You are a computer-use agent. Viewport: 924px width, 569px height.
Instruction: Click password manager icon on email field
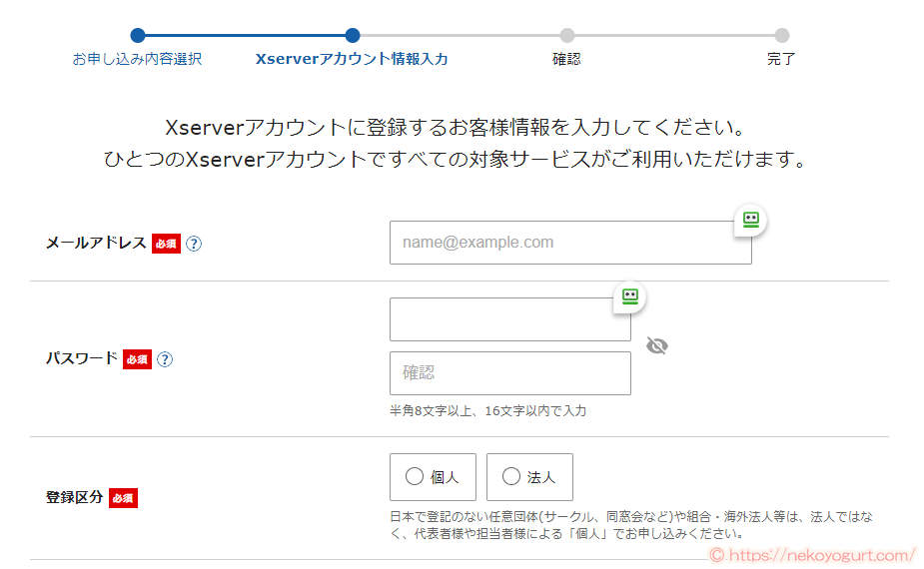click(x=751, y=221)
